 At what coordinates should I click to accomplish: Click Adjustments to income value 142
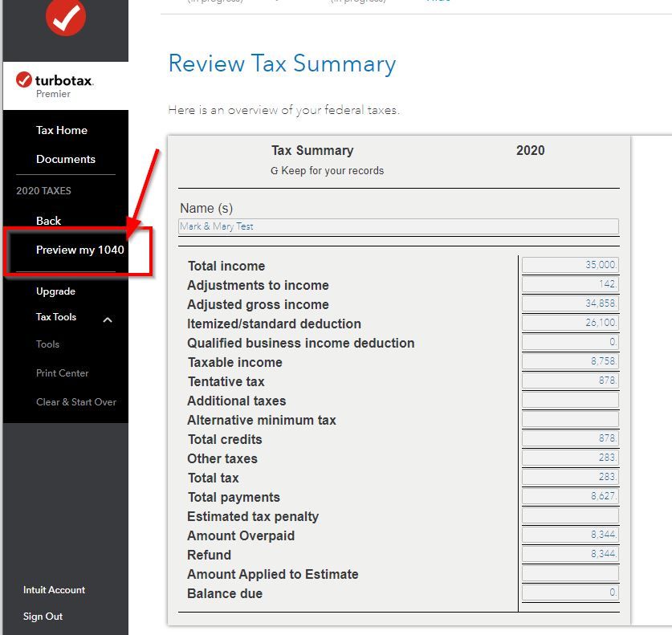(570, 284)
